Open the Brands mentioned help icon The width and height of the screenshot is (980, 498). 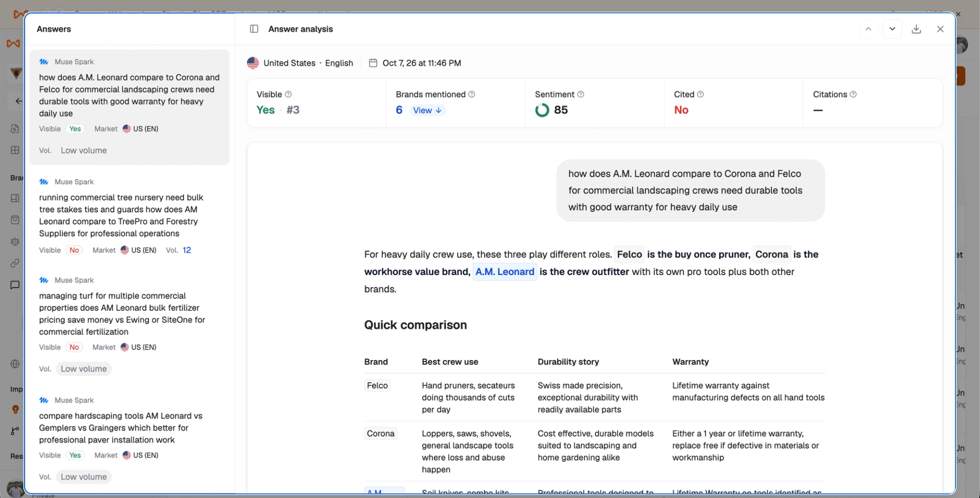(x=472, y=94)
